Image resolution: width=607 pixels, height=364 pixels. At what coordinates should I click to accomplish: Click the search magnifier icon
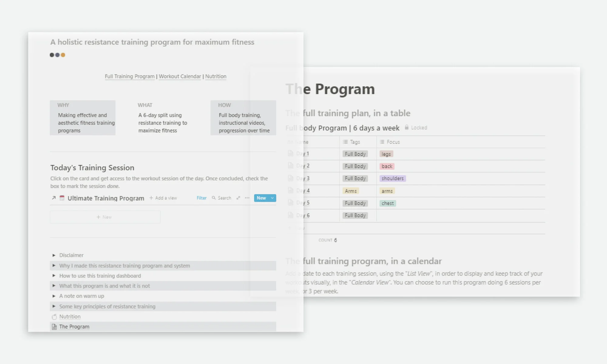pos(214,198)
